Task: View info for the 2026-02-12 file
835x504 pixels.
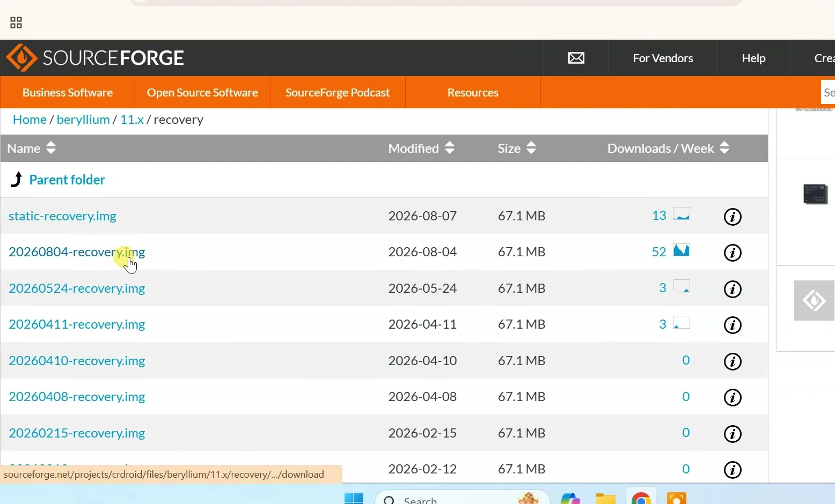Action: (x=733, y=470)
